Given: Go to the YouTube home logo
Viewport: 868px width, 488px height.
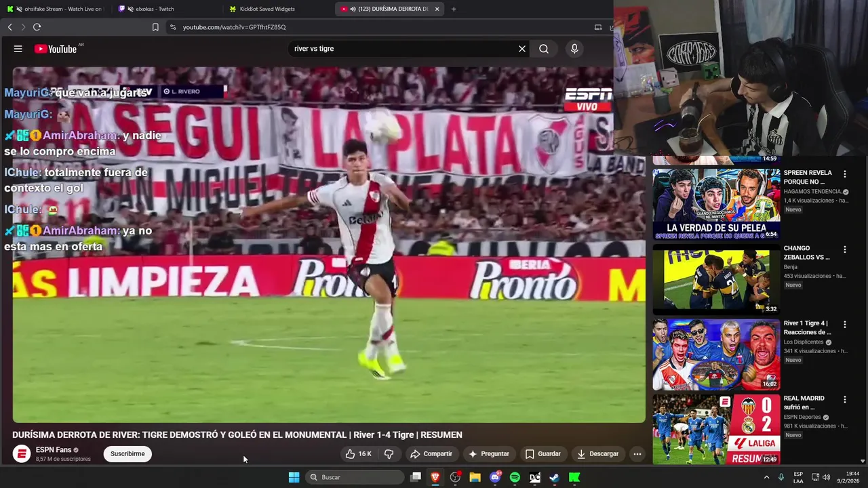Looking at the screenshot, I should click(56, 49).
